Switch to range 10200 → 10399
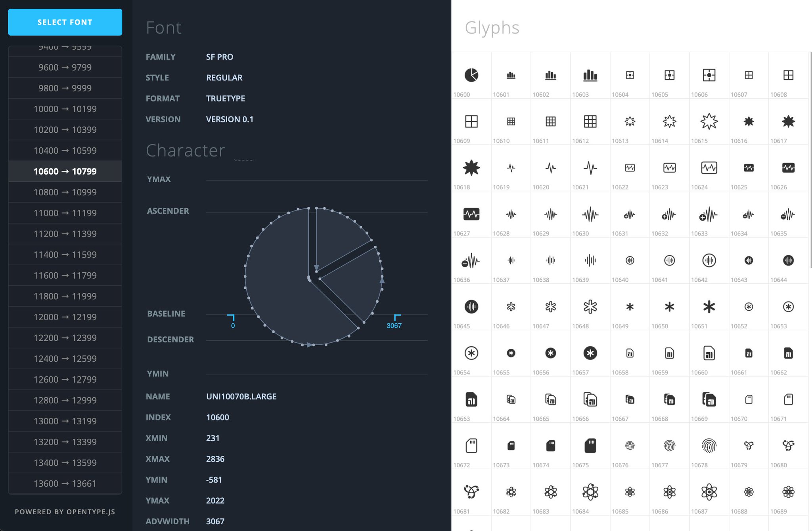This screenshot has width=812, height=531. click(65, 130)
